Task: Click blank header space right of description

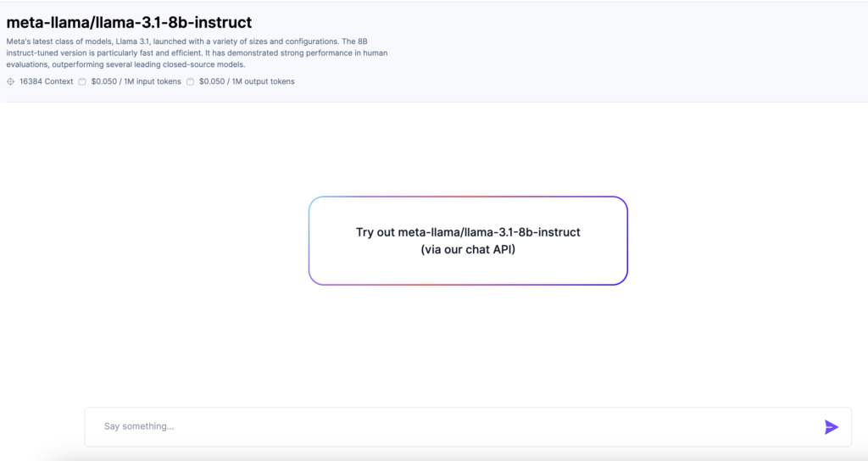Action: point(636,51)
